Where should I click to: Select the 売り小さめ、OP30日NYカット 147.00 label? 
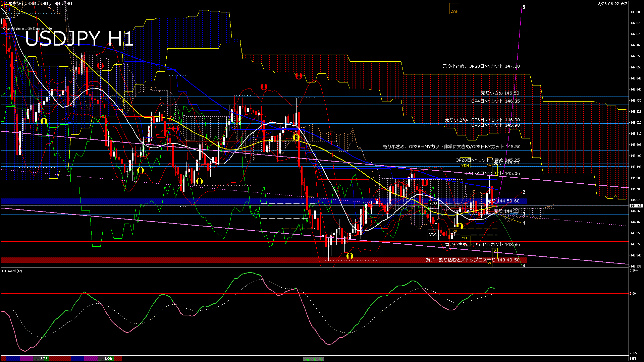[x=481, y=66]
